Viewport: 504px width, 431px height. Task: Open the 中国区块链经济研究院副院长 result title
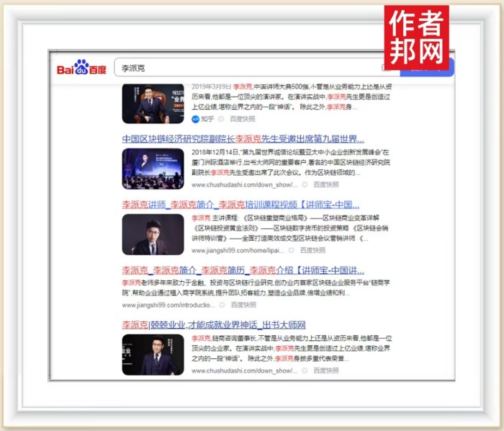[x=243, y=139]
